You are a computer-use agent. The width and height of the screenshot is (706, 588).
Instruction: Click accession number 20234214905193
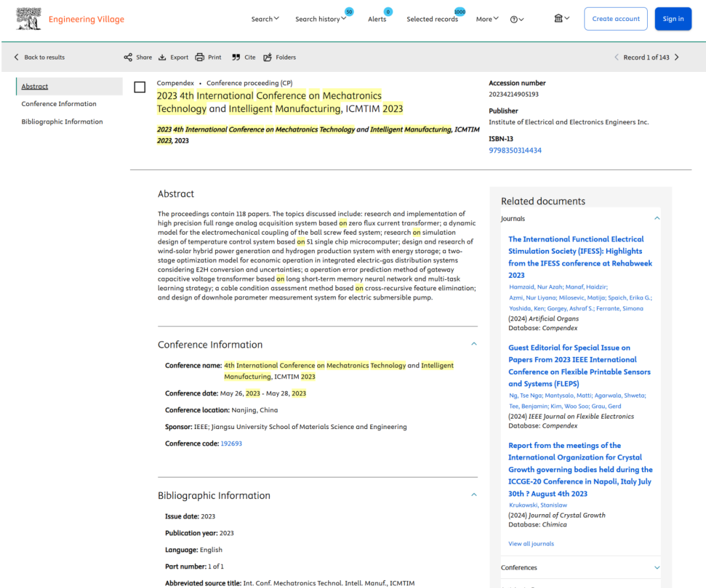click(514, 94)
